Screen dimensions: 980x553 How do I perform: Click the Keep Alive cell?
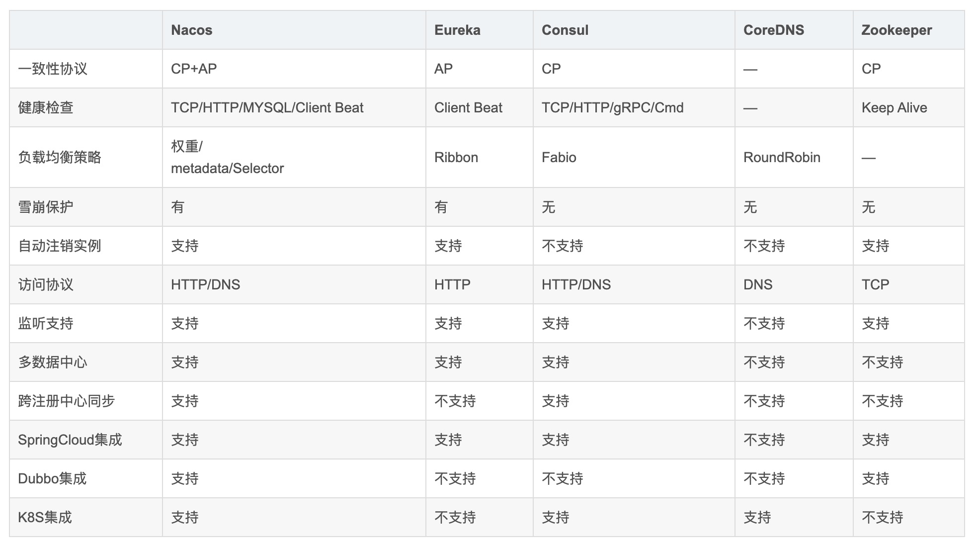(894, 108)
